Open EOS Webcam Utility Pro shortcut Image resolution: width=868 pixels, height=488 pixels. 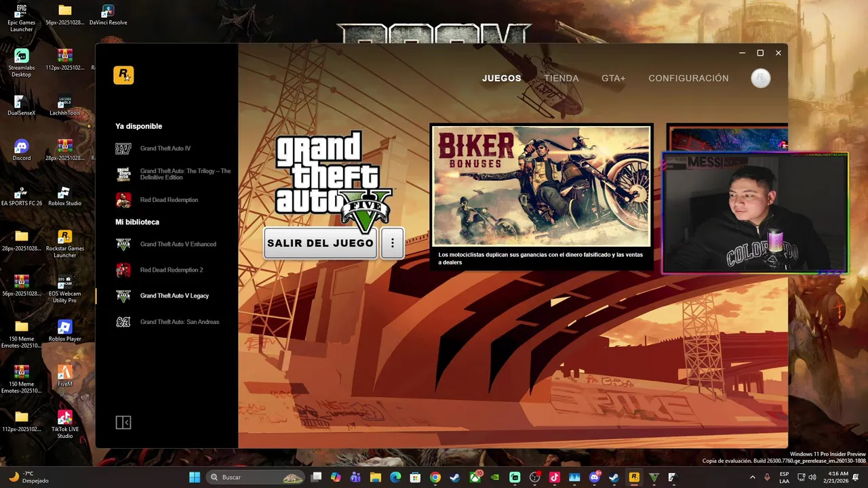point(64,289)
